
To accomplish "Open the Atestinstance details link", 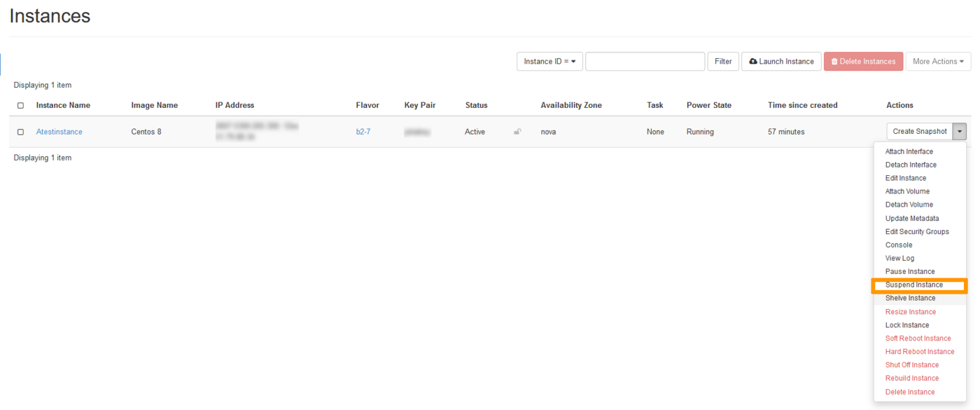I will tap(59, 131).
